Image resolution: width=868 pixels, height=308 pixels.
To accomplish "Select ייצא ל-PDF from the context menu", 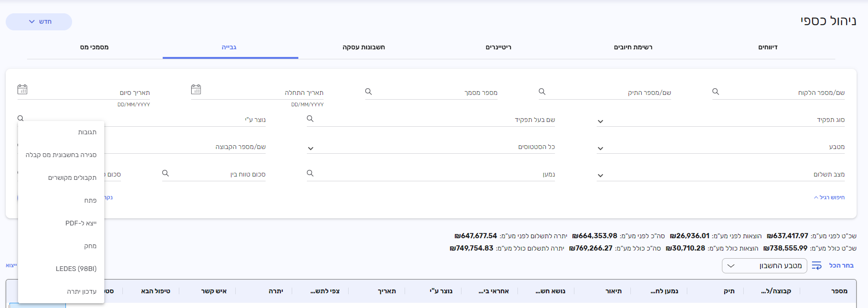I will (81, 223).
